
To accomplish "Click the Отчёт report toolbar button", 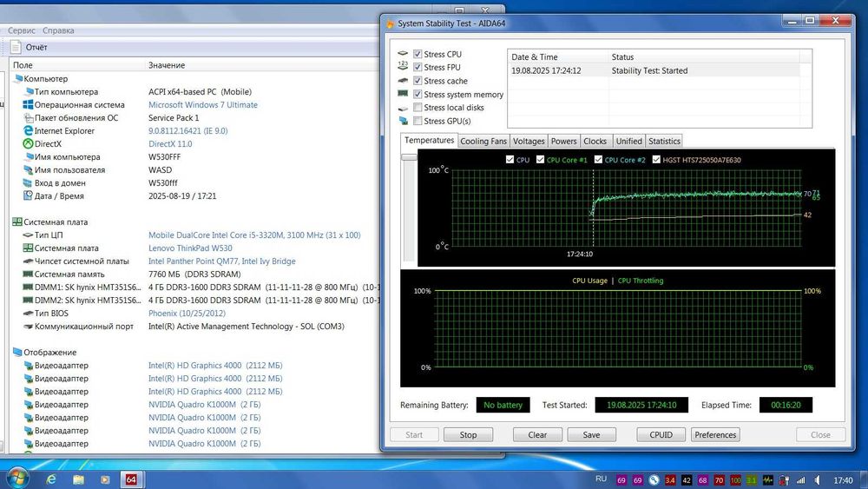I will (x=30, y=48).
